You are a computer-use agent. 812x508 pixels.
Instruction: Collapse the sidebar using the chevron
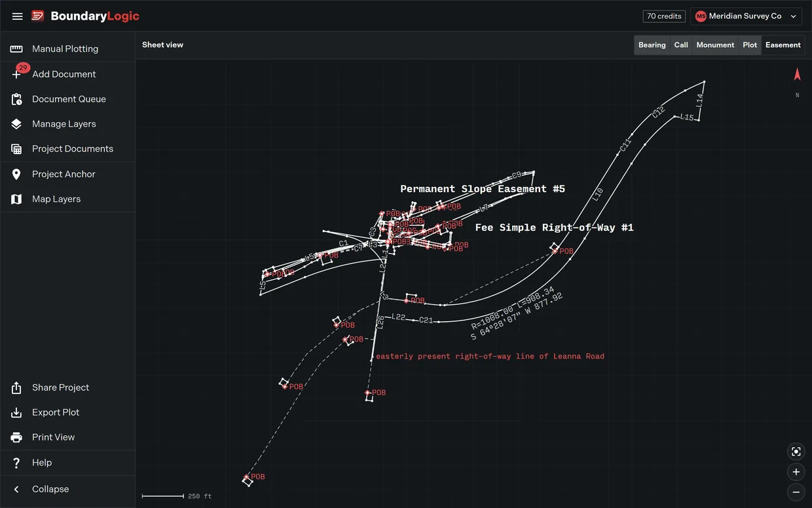click(x=16, y=489)
